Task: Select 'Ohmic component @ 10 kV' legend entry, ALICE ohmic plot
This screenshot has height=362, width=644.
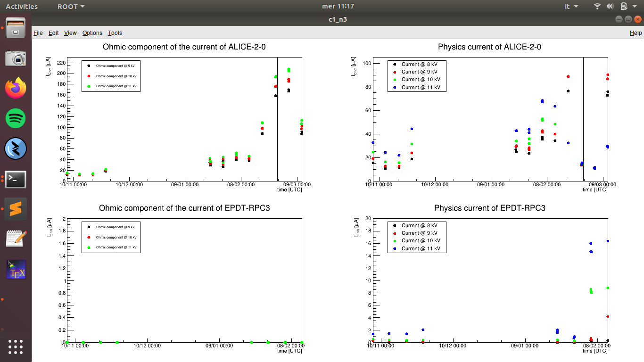Action: [112, 76]
